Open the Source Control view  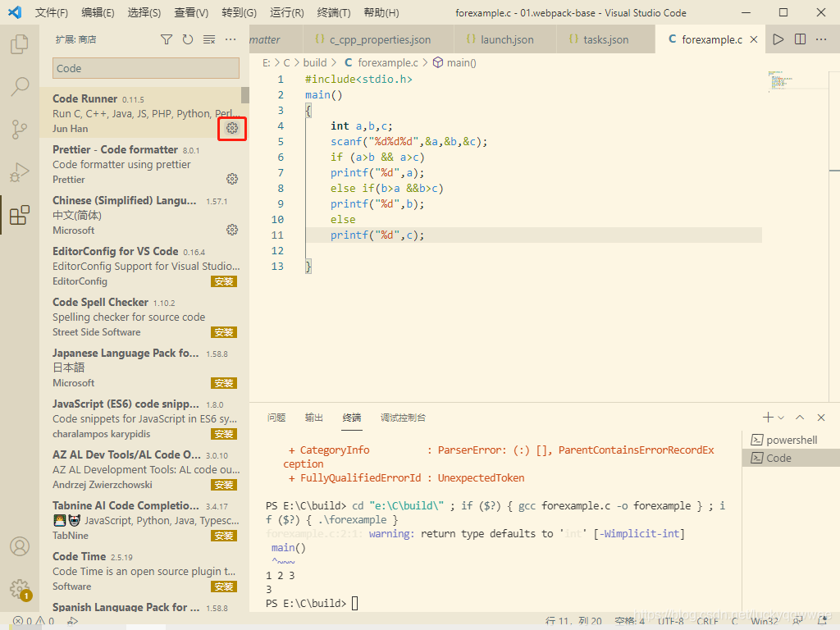point(20,129)
